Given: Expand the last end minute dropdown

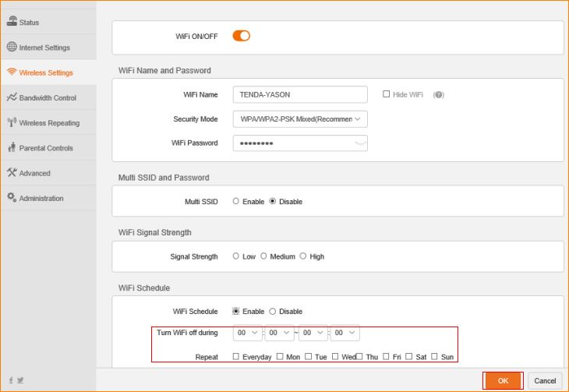Looking at the screenshot, I should click(x=345, y=333).
